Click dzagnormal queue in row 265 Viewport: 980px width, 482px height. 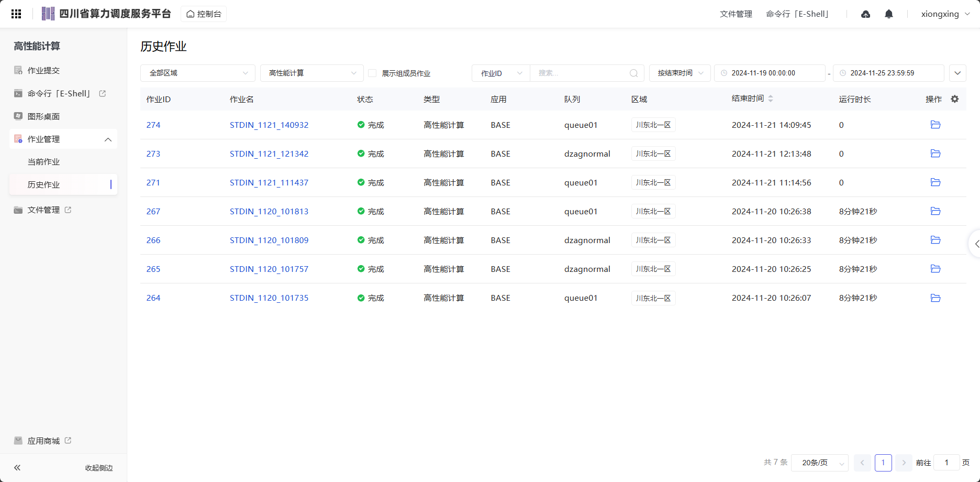pyautogui.click(x=587, y=269)
